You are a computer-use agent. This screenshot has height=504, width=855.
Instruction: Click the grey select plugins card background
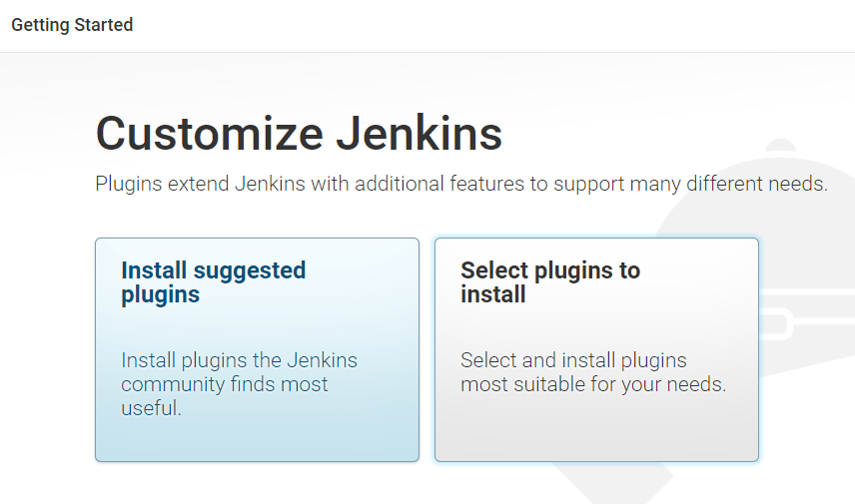[596, 429]
